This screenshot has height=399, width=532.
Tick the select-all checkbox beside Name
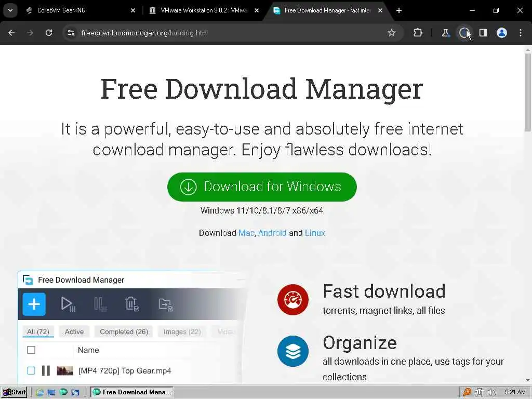click(31, 350)
